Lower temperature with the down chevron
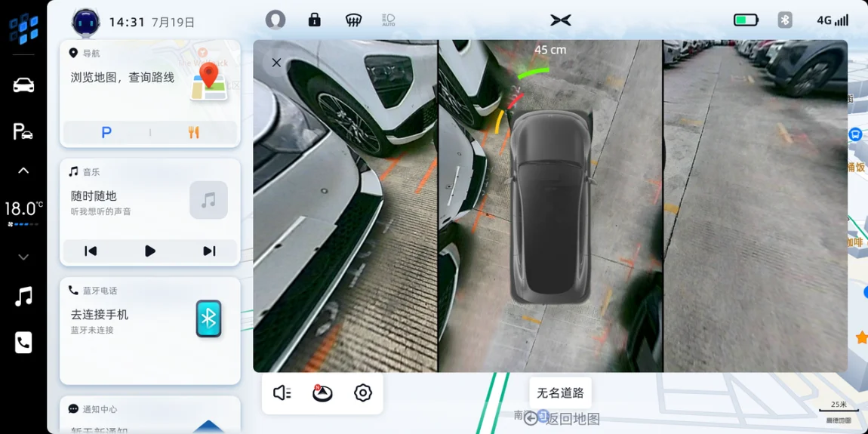Viewport: 868px width, 434px height. (23, 257)
